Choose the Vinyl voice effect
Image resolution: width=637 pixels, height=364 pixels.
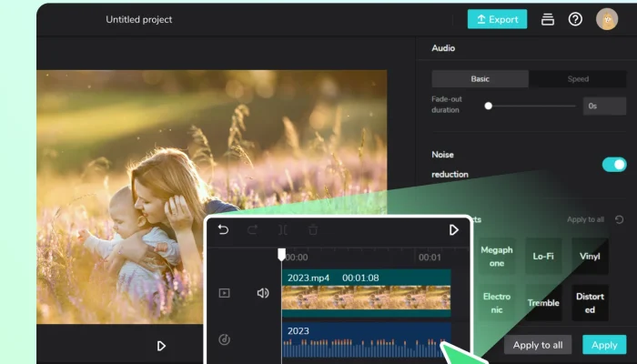(x=590, y=257)
